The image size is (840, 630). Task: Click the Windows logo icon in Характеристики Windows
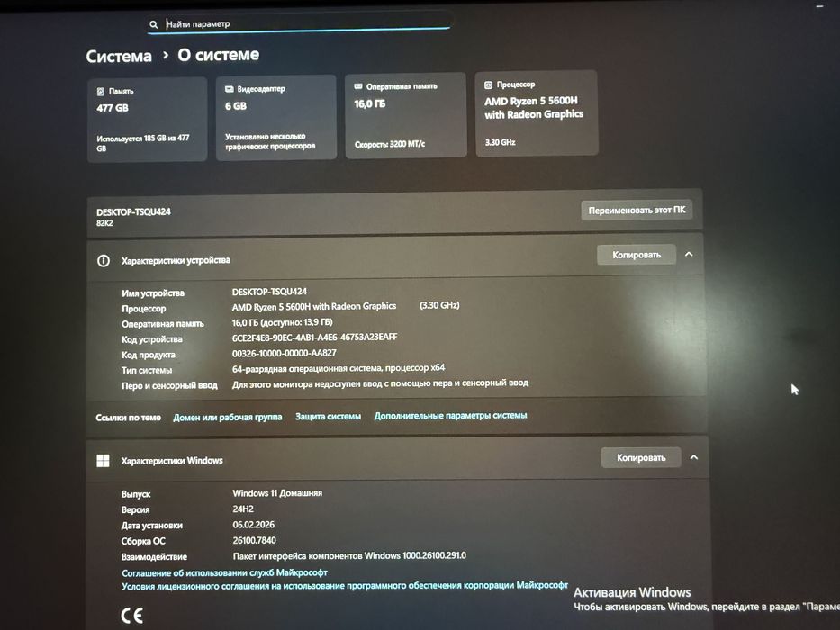[x=103, y=461]
